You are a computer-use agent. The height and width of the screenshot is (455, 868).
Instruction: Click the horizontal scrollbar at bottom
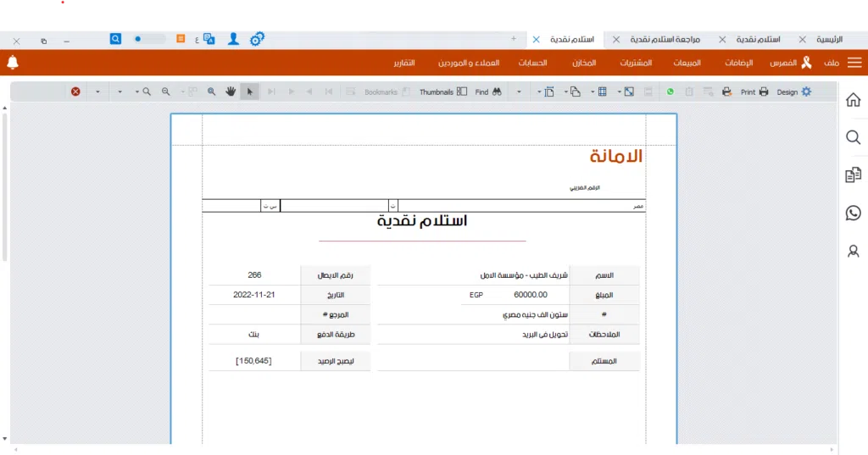point(424,449)
